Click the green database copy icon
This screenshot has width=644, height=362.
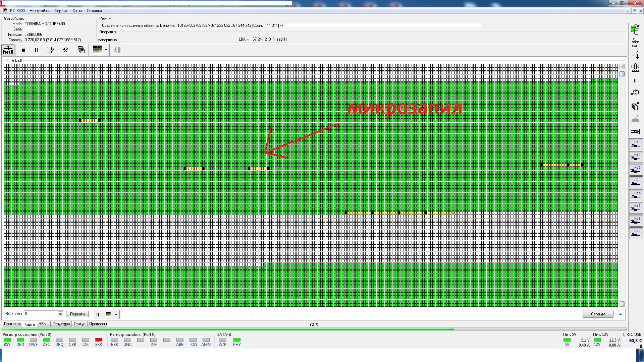click(x=635, y=29)
